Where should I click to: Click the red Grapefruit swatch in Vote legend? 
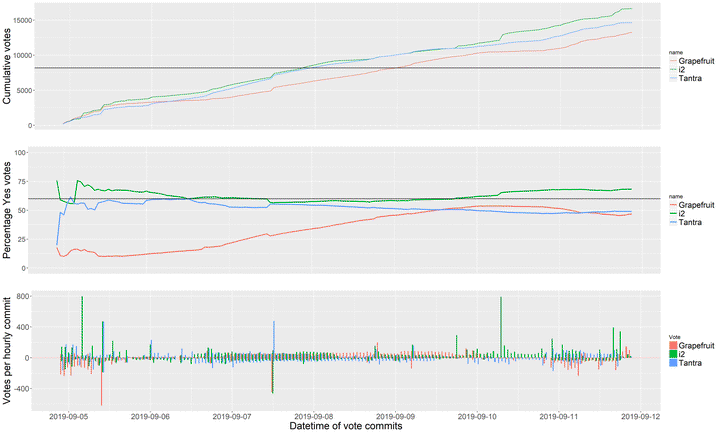click(673, 345)
